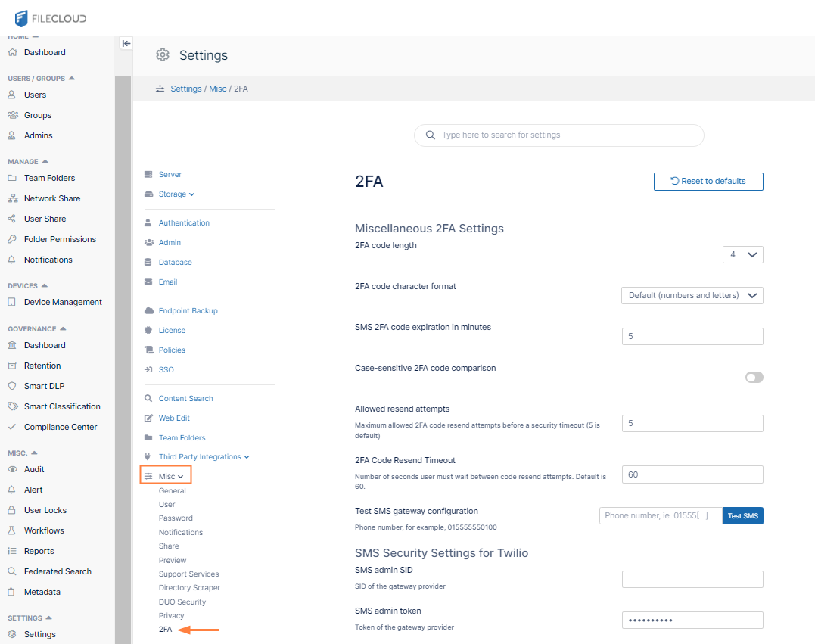The width and height of the screenshot is (815, 644).
Task: Select Password under Misc settings
Action: pyautogui.click(x=176, y=518)
